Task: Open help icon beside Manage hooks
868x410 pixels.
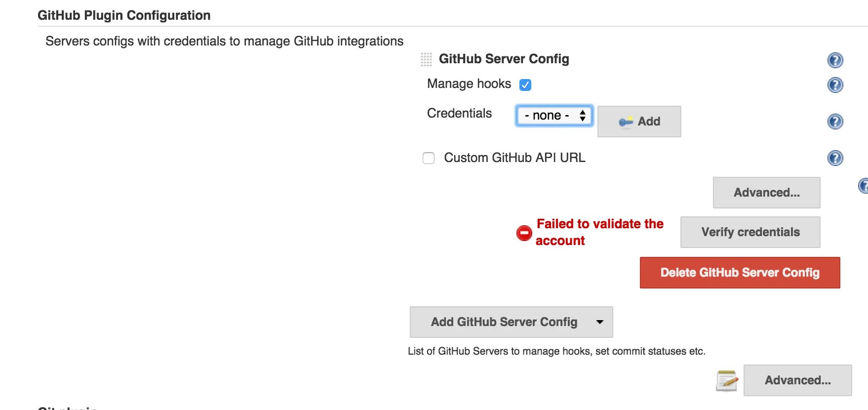Action: 835,85
